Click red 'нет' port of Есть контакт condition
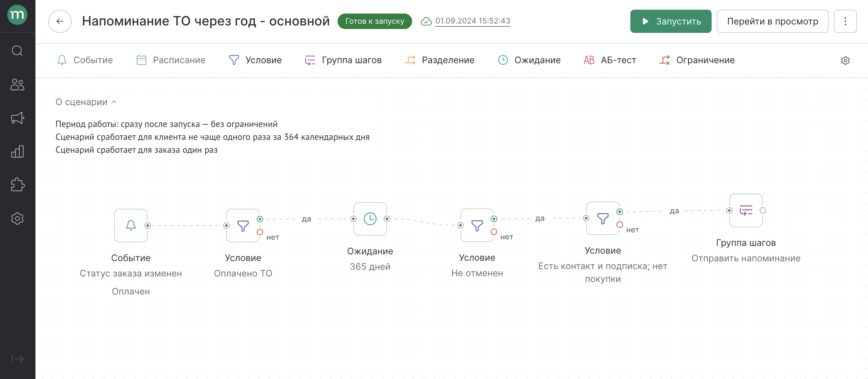Screen dimensions: 868x379 click(619, 225)
